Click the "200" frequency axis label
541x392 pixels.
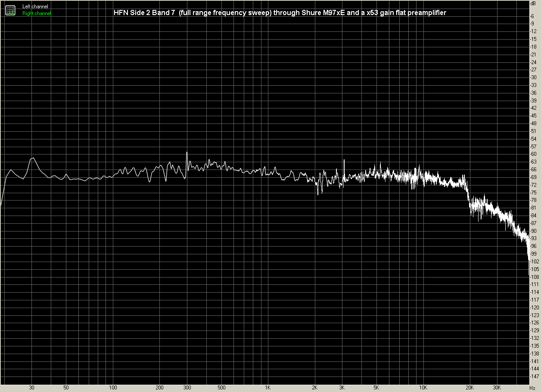[159, 388]
